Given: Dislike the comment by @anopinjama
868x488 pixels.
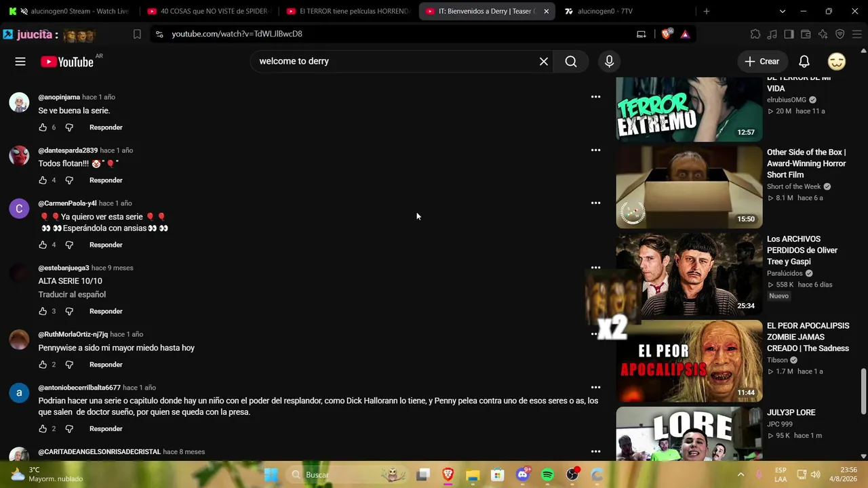Looking at the screenshot, I should click(69, 127).
